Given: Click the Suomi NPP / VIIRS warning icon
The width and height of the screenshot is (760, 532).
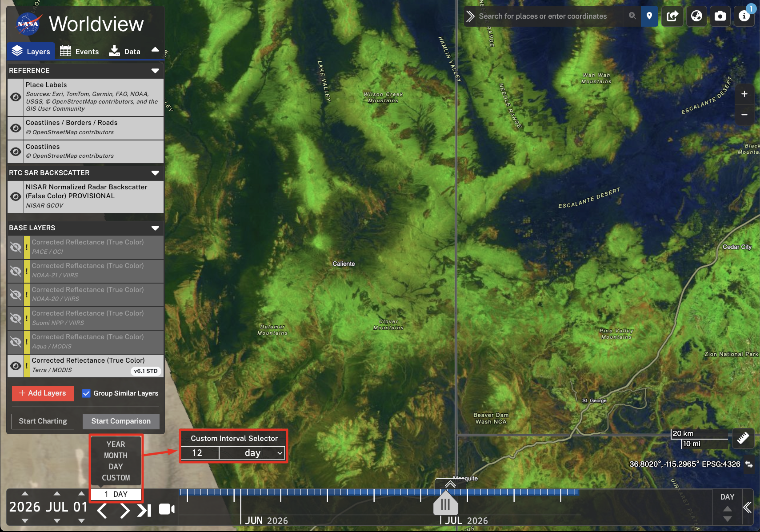Looking at the screenshot, I should pyautogui.click(x=27, y=318).
